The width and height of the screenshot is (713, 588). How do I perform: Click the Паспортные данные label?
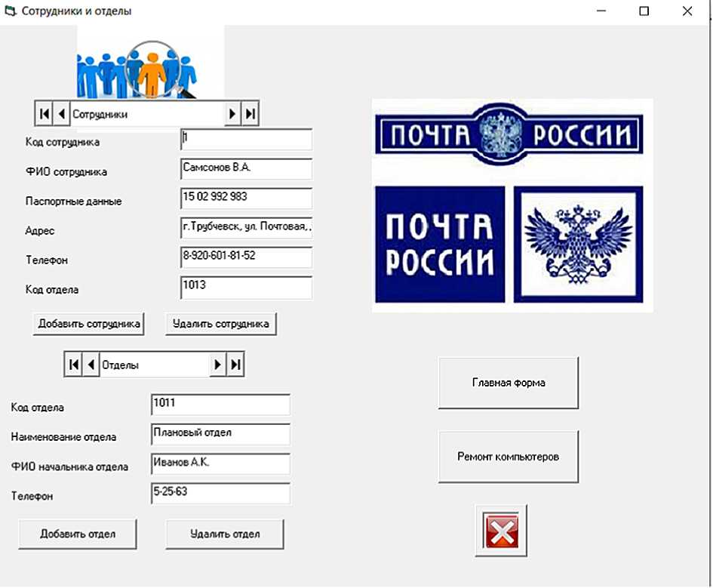coord(74,202)
